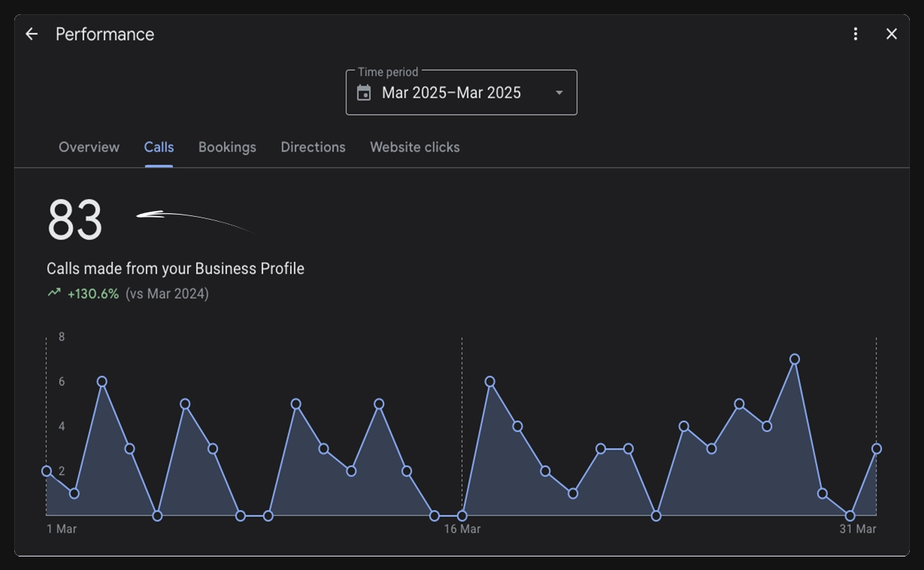
Task: Open the Bookings tab
Action: (x=227, y=147)
